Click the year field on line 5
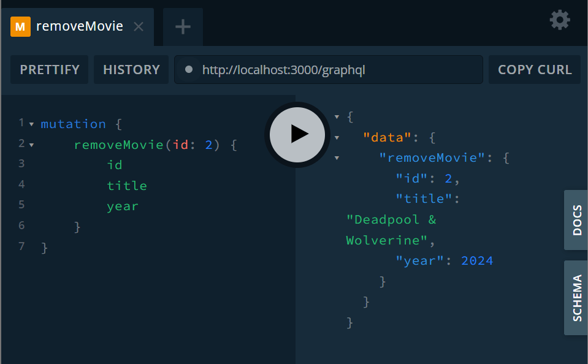 click(123, 206)
